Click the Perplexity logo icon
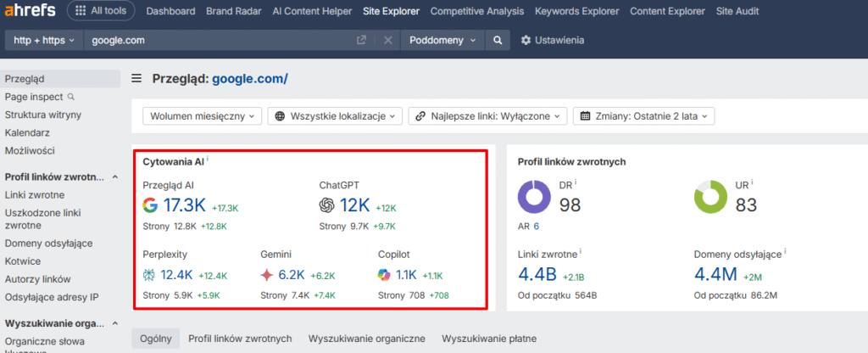868x353 pixels. click(149, 275)
